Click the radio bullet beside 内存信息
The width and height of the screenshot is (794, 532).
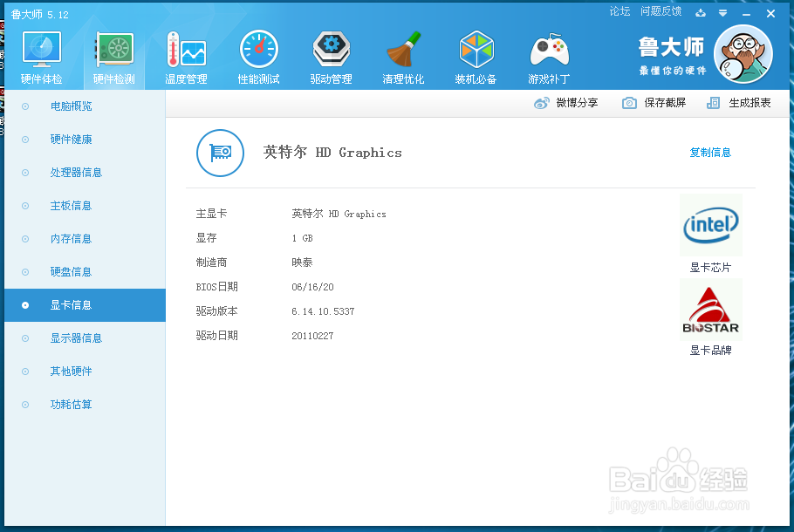pos(25,239)
